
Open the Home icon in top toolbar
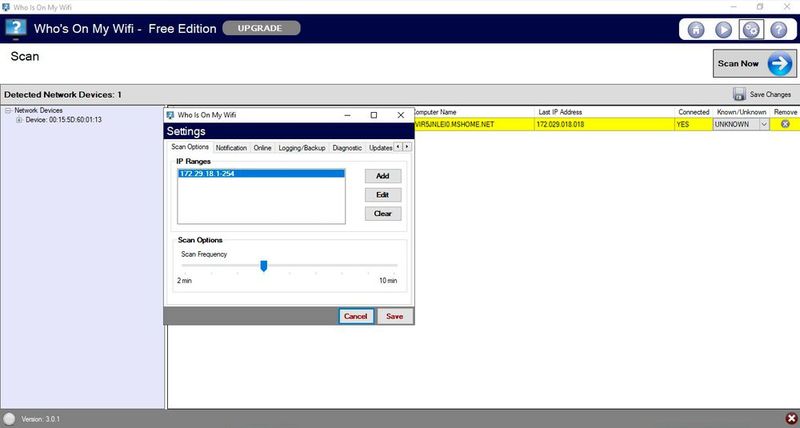click(x=695, y=30)
